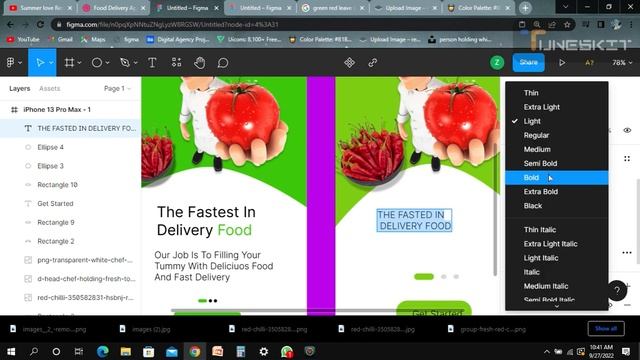640x360 pixels.
Task: Switch to the Layers tab
Action: pos(20,88)
